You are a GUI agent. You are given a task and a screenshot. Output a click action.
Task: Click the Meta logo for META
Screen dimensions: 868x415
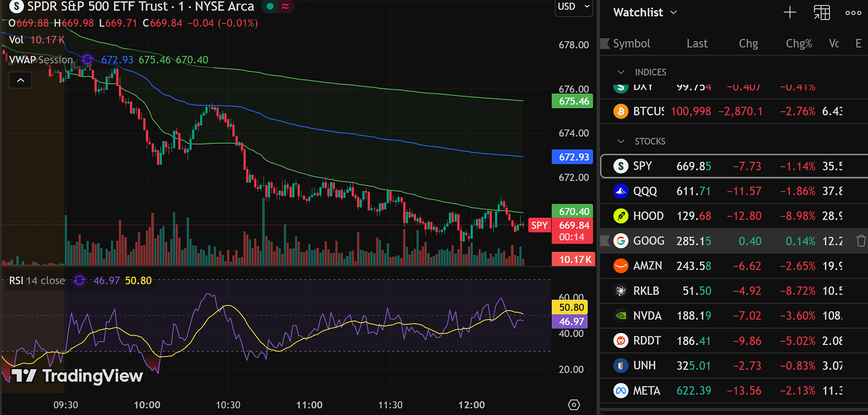[x=621, y=391]
